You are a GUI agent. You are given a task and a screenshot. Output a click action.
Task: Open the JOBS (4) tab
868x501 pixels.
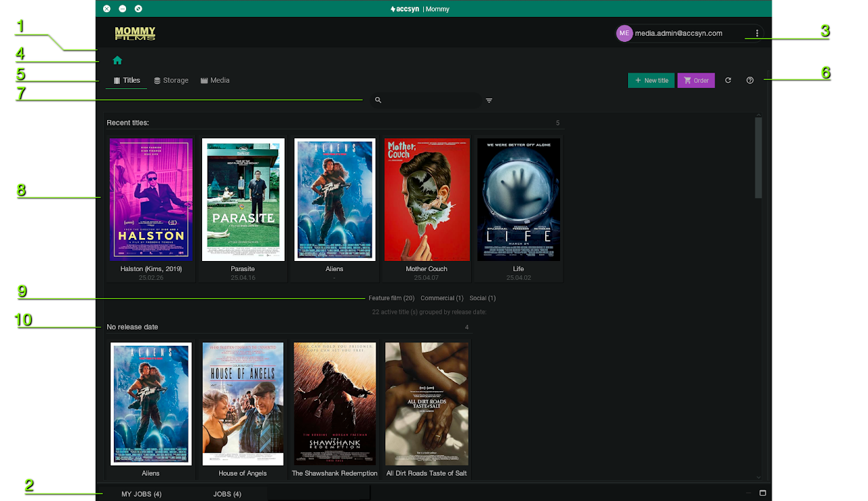click(x=227, y=494)
